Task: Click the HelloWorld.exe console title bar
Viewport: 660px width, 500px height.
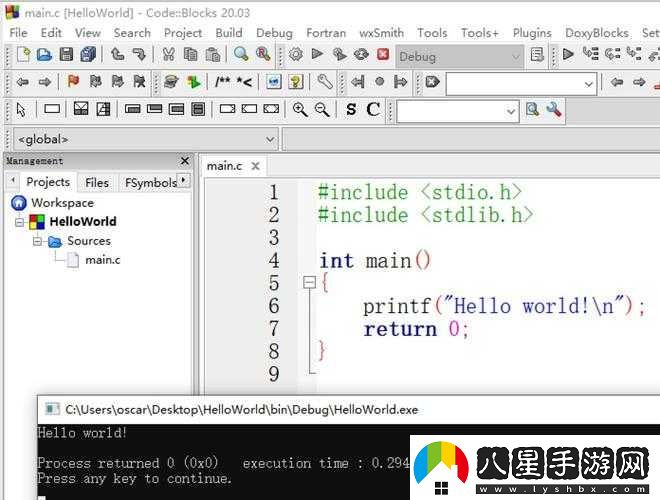Action: pyautogui.click(x=349, y=410)
